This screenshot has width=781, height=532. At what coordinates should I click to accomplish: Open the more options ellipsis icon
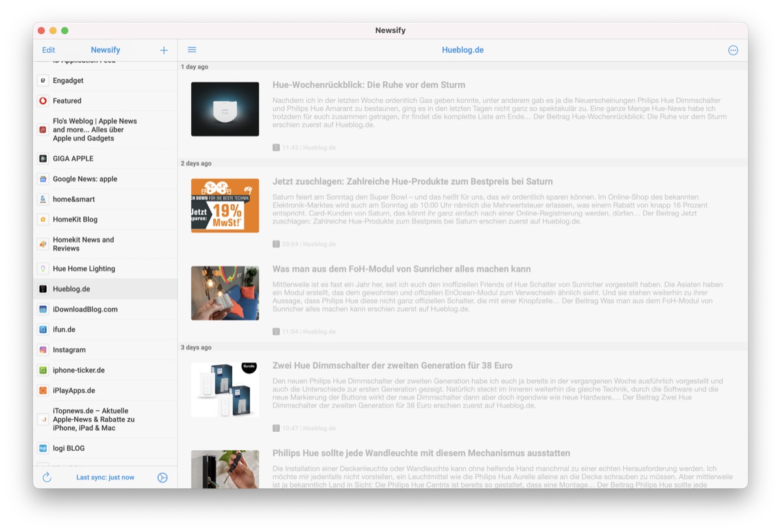pos(733,50)
